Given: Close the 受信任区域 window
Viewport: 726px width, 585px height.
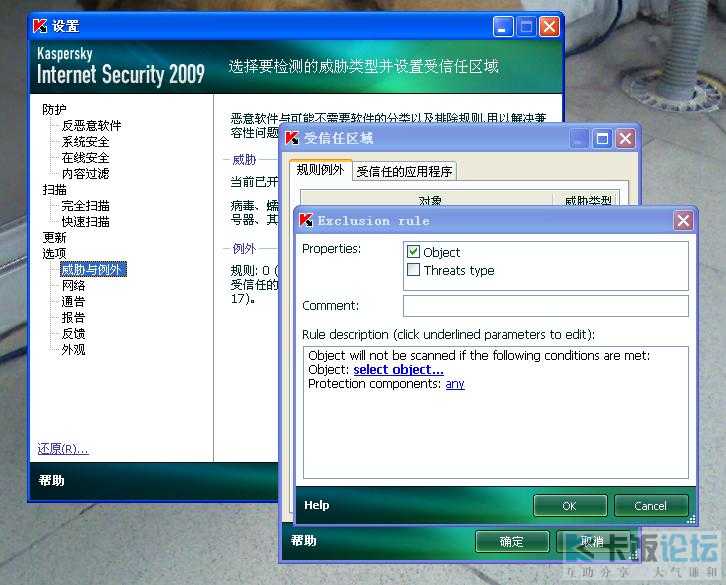Looking at the screenshot, I should click(x=625, y=138).
